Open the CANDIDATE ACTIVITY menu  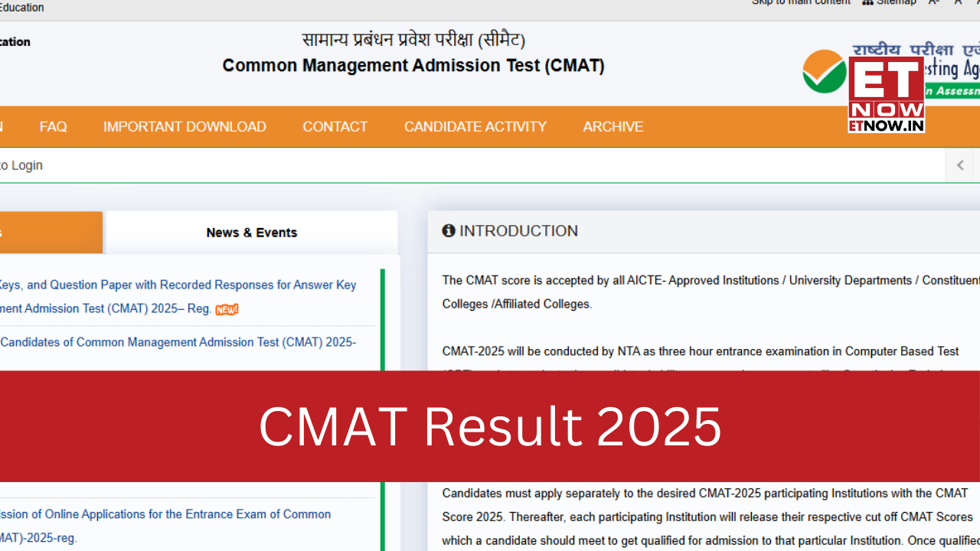[475, 126]
